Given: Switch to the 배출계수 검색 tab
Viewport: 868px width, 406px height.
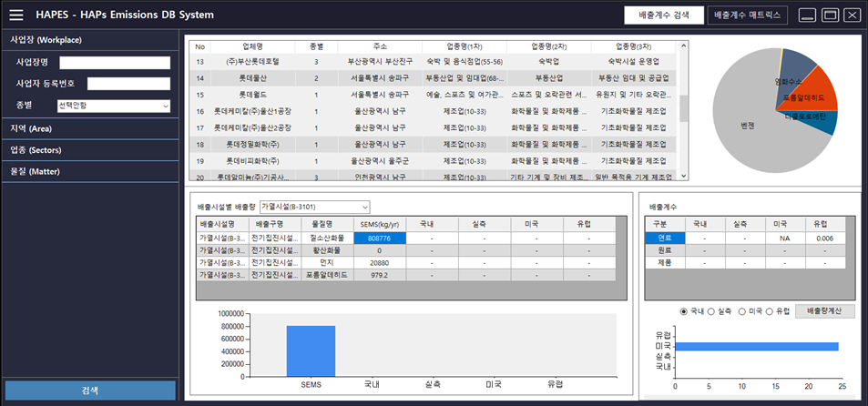Looking at the screenshot, I should (x=662, y=15).
